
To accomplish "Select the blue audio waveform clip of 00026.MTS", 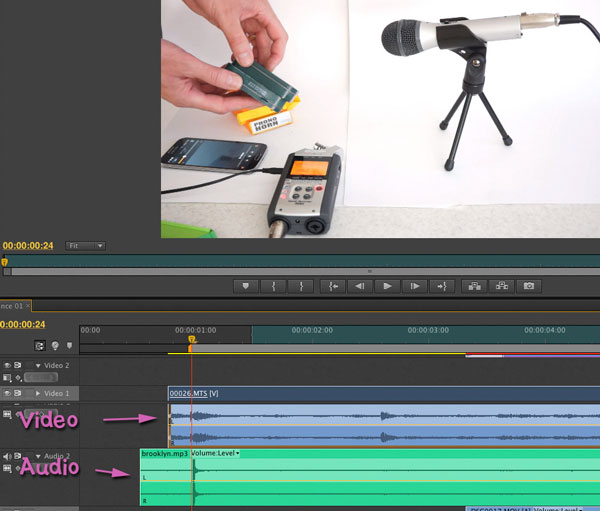I will coord(384,425).
